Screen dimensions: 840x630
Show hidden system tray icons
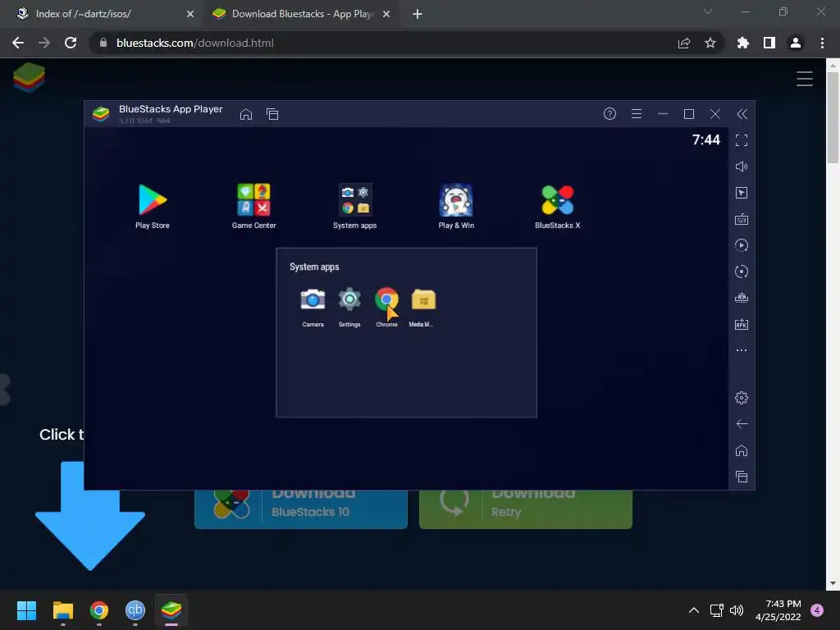pos(694,610)
